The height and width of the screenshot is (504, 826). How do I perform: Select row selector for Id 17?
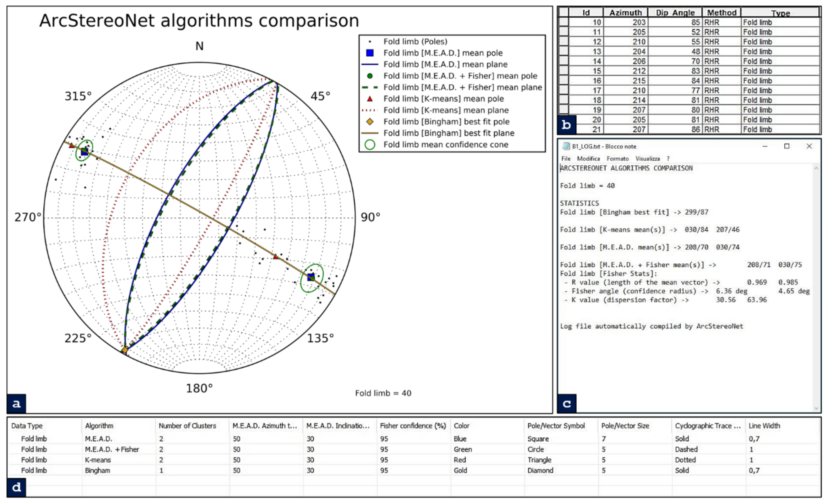coord(563,90)
